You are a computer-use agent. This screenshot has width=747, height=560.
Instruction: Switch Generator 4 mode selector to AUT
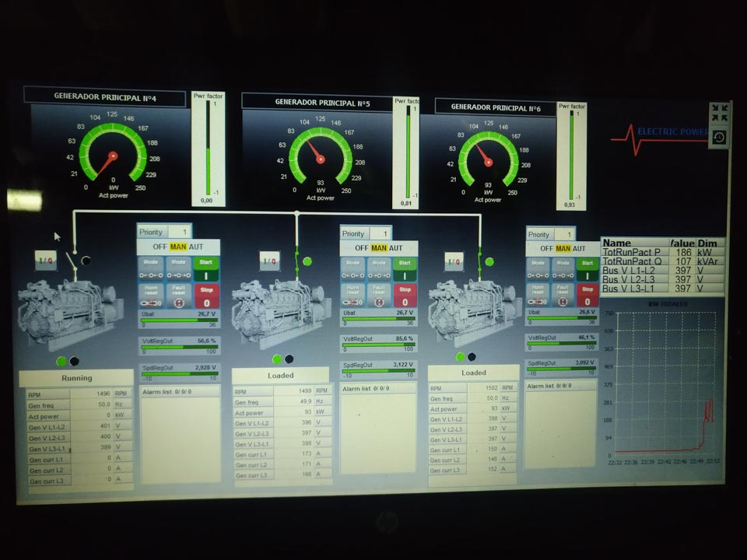[x=198, y=247]
